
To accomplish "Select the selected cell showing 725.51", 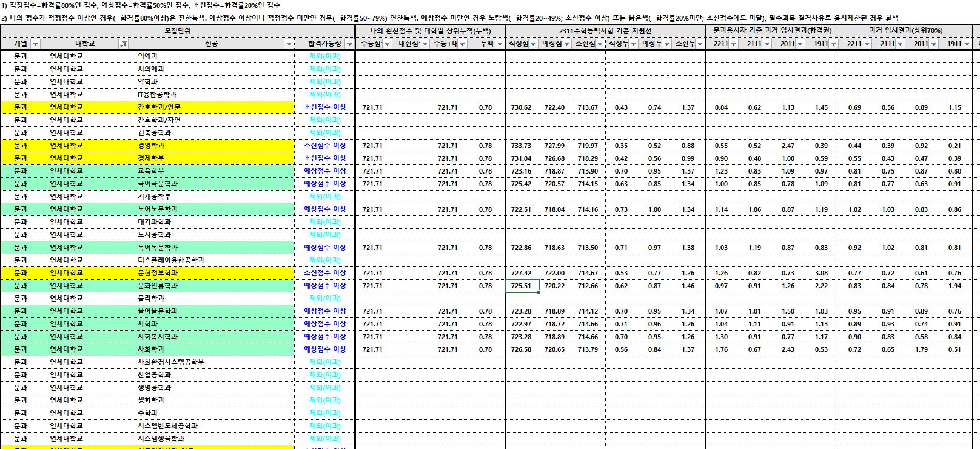I will [x=522, y=286].
